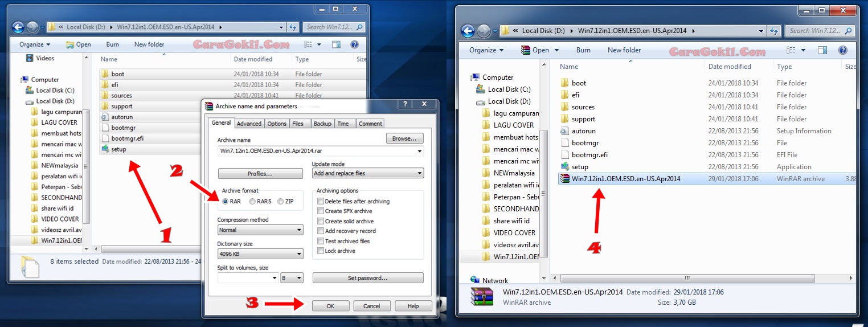Open Archive name history dropdown arrow
The height and width of the screenshot is (327, 868).
pos(420,151)
